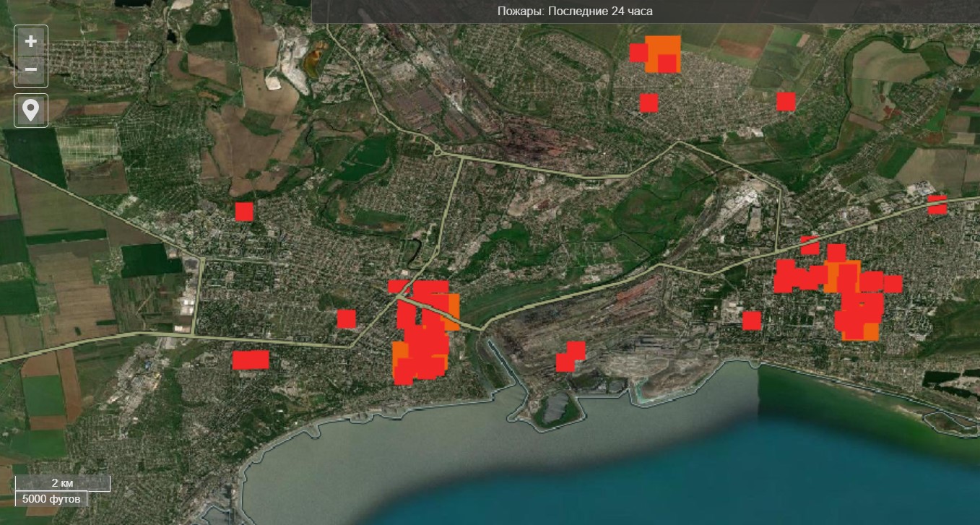Select the lone red square west of eastern cluster
Image resolution: width=980 pixels, height=525 pixels.
[752, 321]
